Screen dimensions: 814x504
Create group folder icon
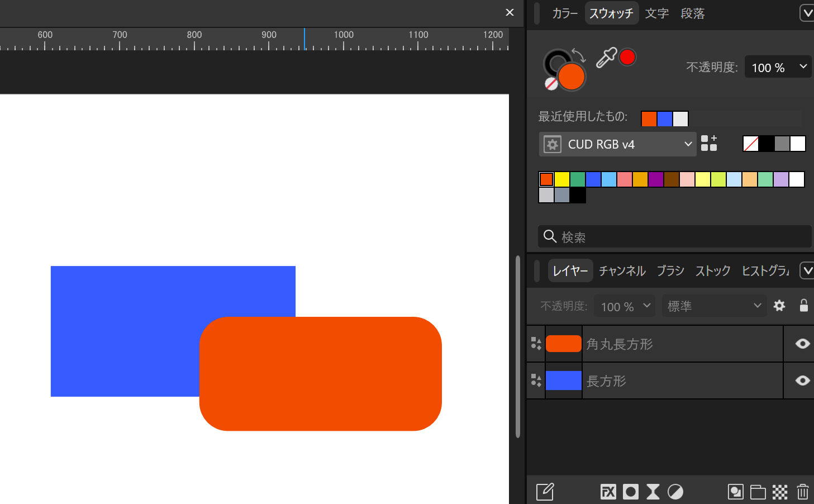(758, 492)
